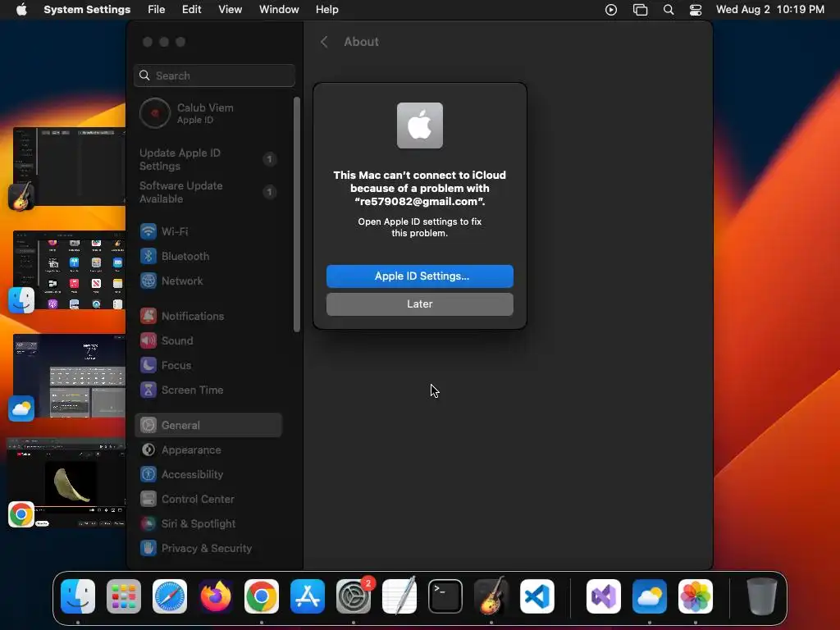Open Wi-Fi settings icon in sidebar
Viewport: 840px width, 630px height.
[148, 231]
